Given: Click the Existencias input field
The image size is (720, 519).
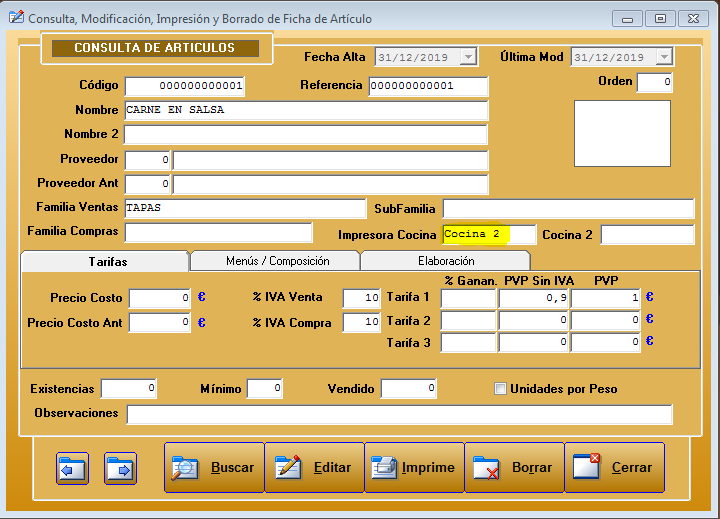Looking at the screenshot, I should pos(129,389).
